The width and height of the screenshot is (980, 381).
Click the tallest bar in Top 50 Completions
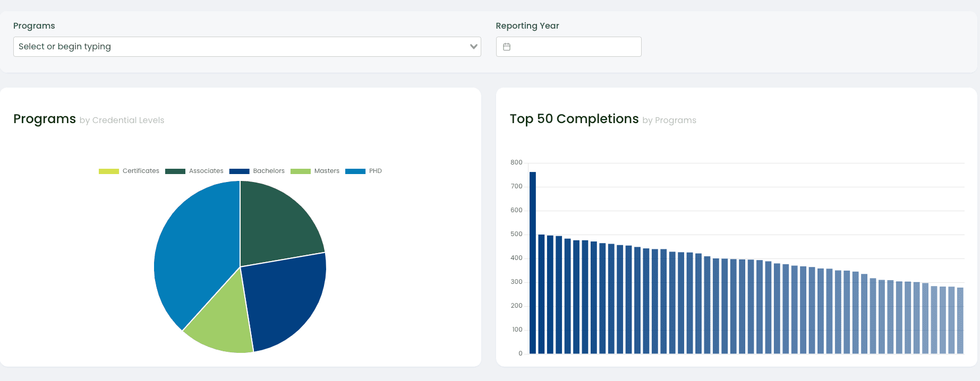tap(533, 263)
